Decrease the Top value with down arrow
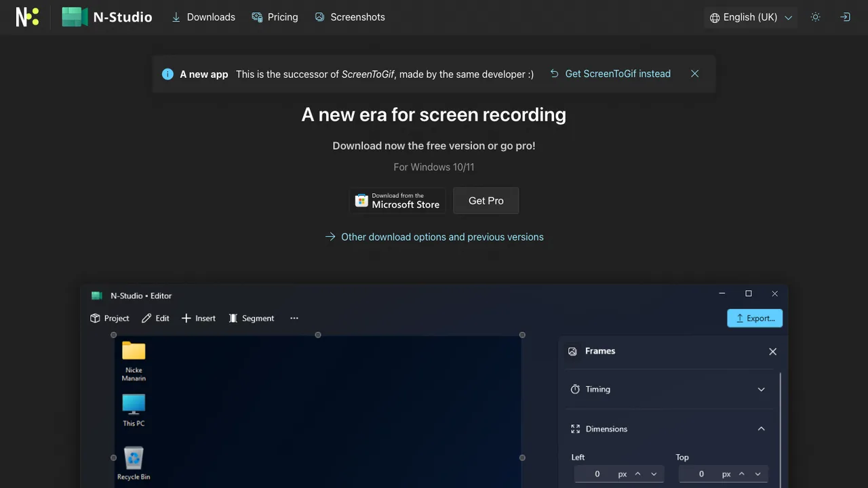Viewport: 868px width, 488px height. (x=757, y=474)
